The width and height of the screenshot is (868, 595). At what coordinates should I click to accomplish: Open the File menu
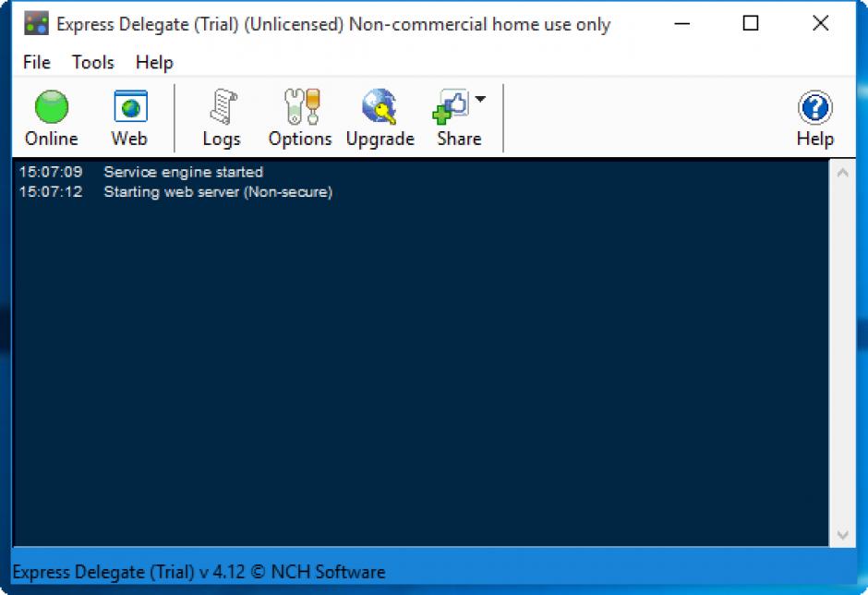pyautogui.click(x=37, y=62)
